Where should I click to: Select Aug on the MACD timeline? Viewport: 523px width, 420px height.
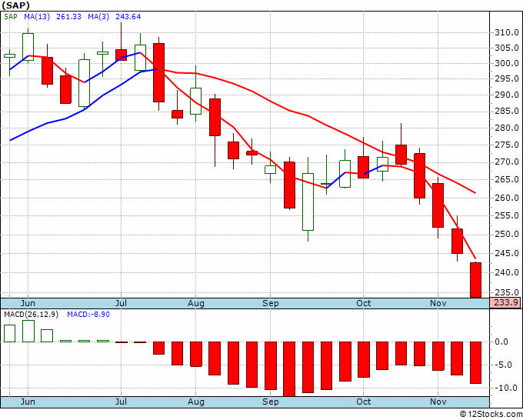[196, 402]
